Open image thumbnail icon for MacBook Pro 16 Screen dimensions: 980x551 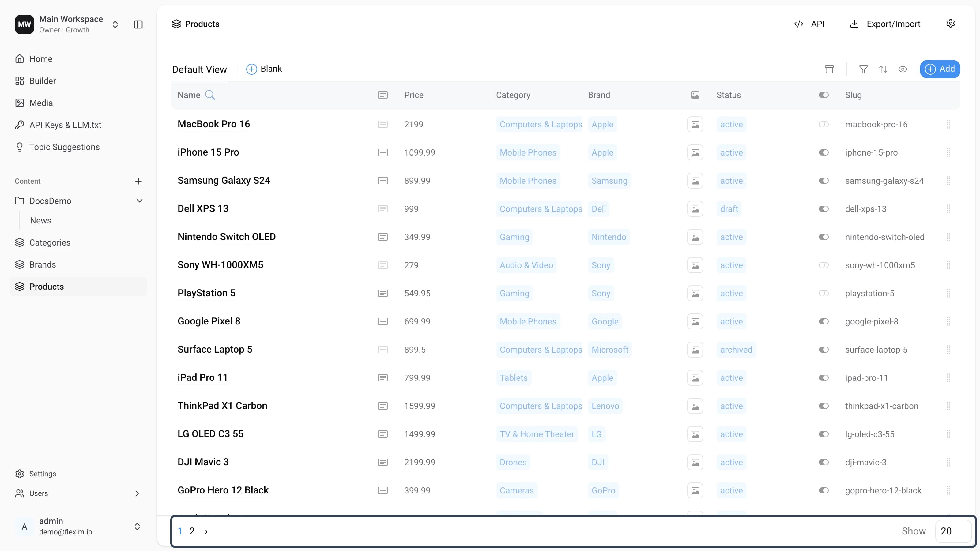[x=695, y=124]
